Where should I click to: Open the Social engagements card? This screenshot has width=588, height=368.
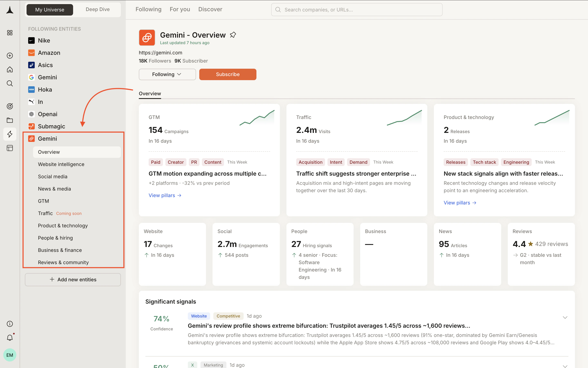246,254
